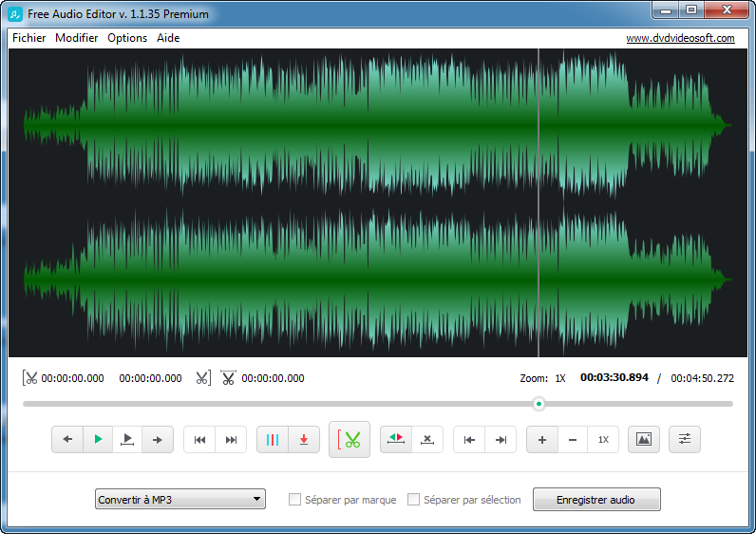Click the playhead line in the waveform

[539, 202]
